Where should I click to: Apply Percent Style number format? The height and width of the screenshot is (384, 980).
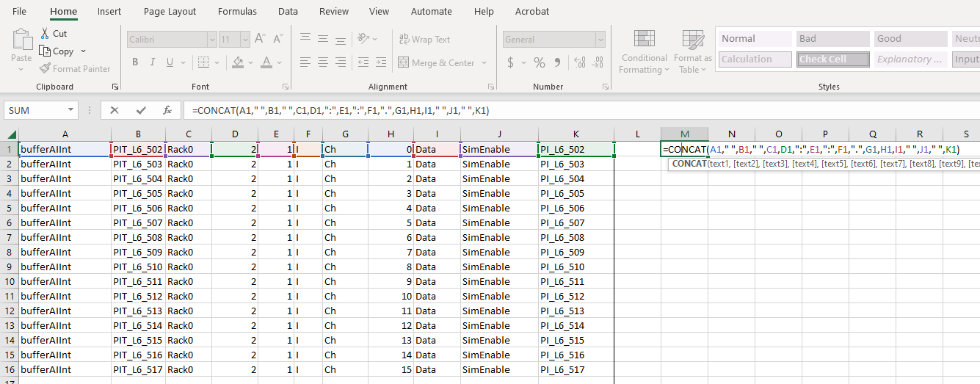pyautogui.click(x=539, y=62)
